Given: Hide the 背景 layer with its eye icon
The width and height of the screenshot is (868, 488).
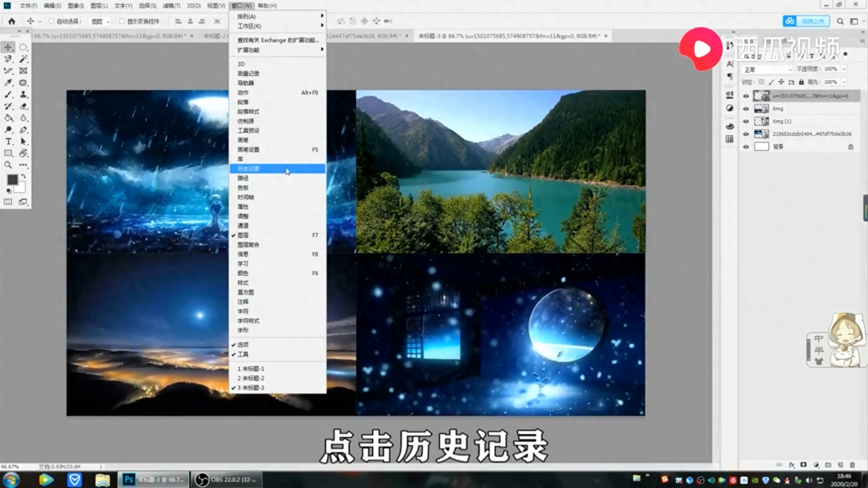Looking at the screenshot, I should [x=745, y=146].
